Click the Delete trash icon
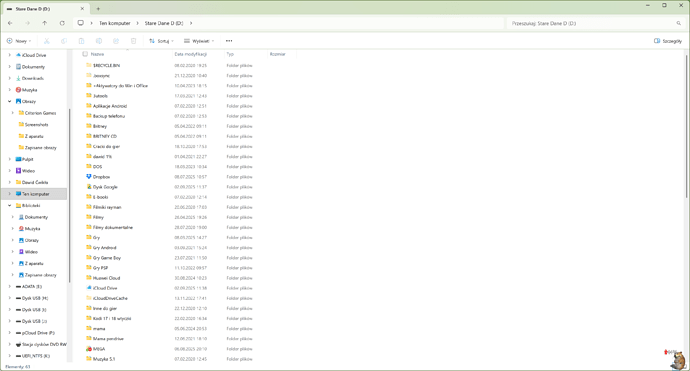This screenshot has width=690, height=371. coord(133,41)
